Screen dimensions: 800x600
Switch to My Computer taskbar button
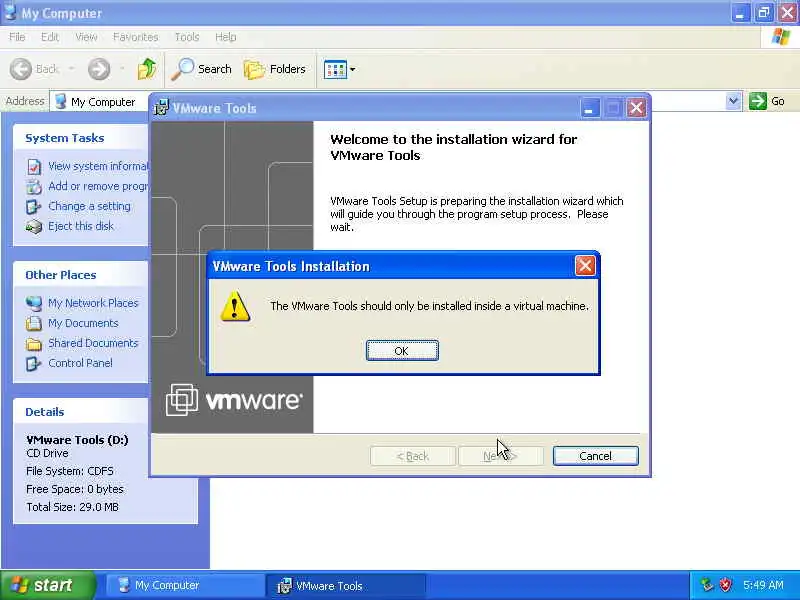point(185,585)
